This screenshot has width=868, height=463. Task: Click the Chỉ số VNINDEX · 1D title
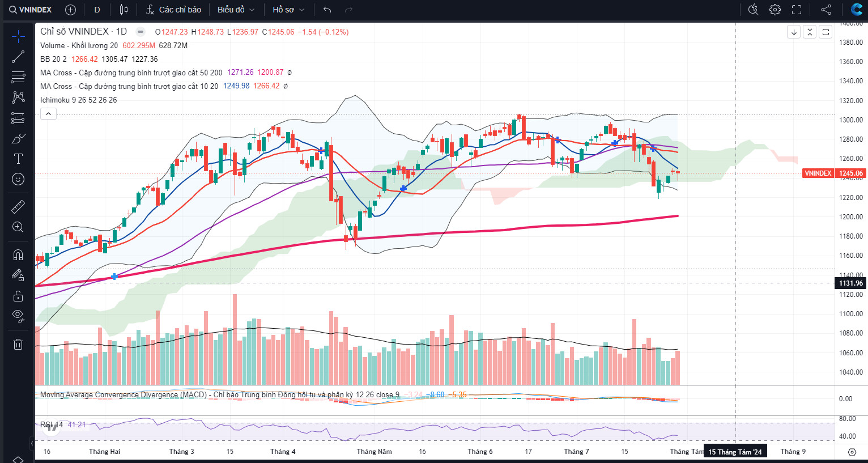(x=83, y=32)
